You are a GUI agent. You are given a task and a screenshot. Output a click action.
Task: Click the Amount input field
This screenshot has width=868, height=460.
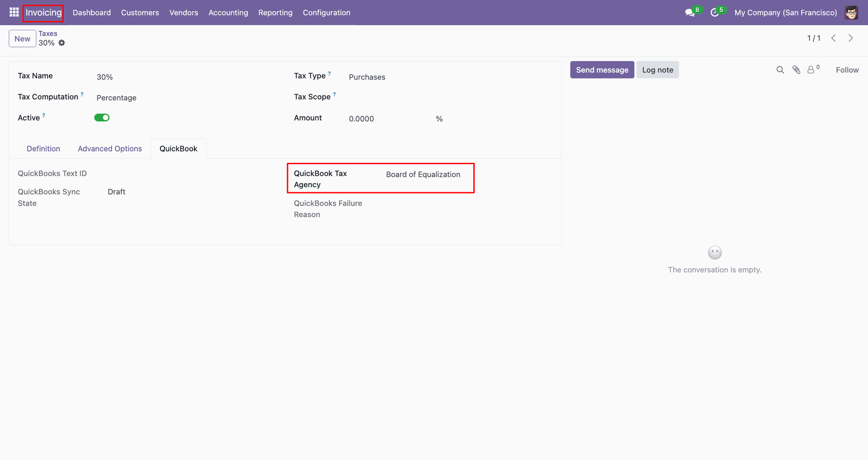[x=389, y=119]
